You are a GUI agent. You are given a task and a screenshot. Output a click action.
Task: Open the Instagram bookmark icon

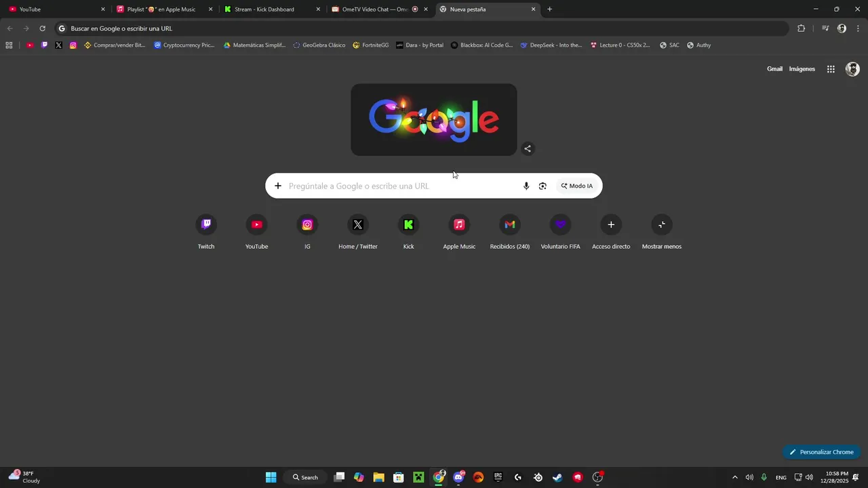click(73, 45)
